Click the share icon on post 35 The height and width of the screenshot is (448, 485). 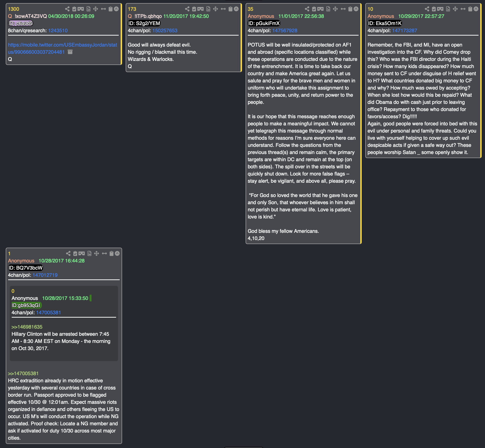(x=307, y=9)
